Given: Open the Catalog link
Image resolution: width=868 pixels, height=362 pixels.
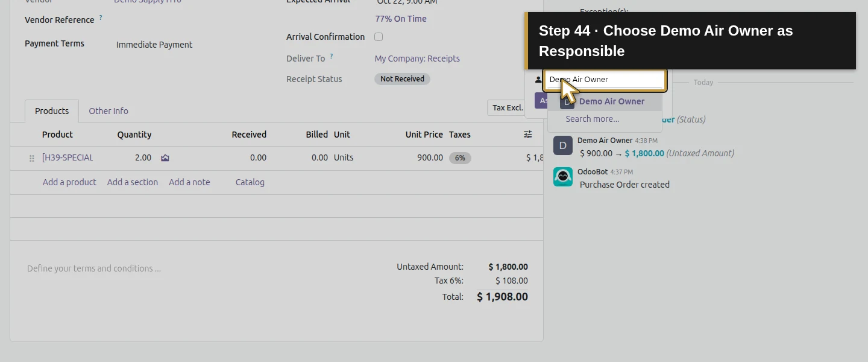Looking at the screenshot, I should pyautogui.click(x=250, y=182).
